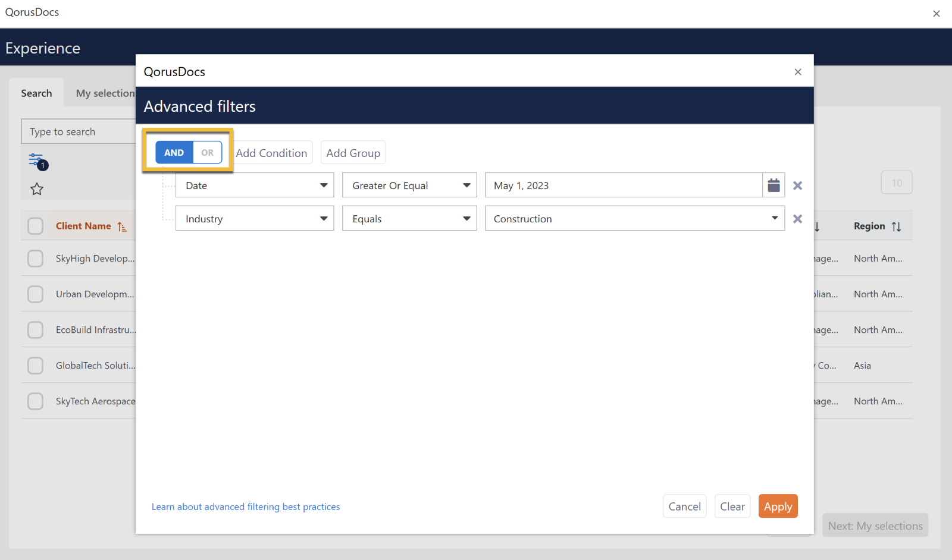The width and height of the screenshot is (952, 560).
Task: Click the Region column header text
Action: [x=869, y=226]
